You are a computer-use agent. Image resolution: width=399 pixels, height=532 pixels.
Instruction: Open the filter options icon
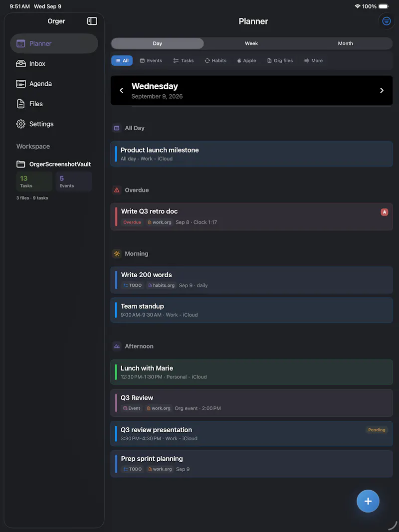386,21
